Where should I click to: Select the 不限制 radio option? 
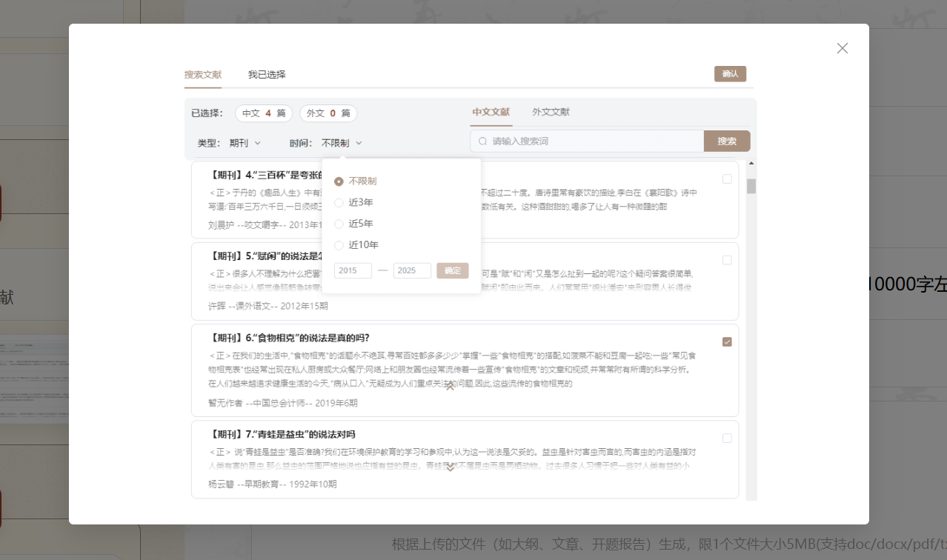click(356, 181)
